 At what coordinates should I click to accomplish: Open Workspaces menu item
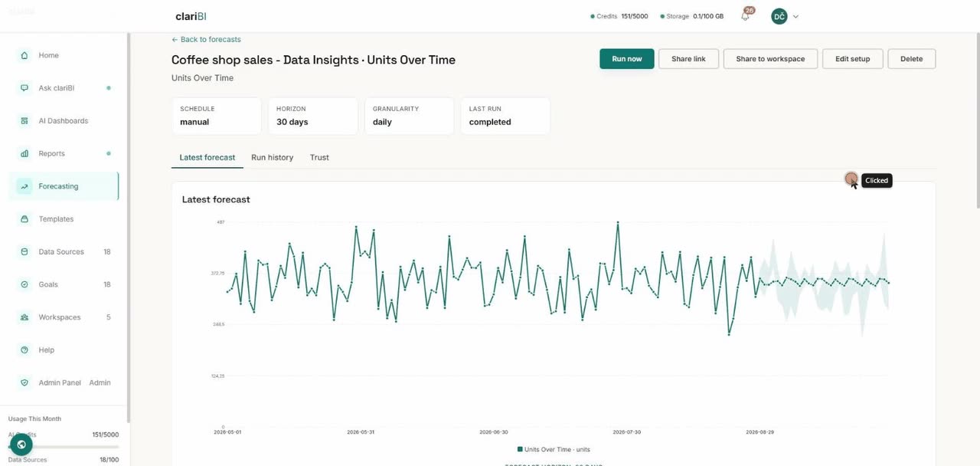[64, 317]
